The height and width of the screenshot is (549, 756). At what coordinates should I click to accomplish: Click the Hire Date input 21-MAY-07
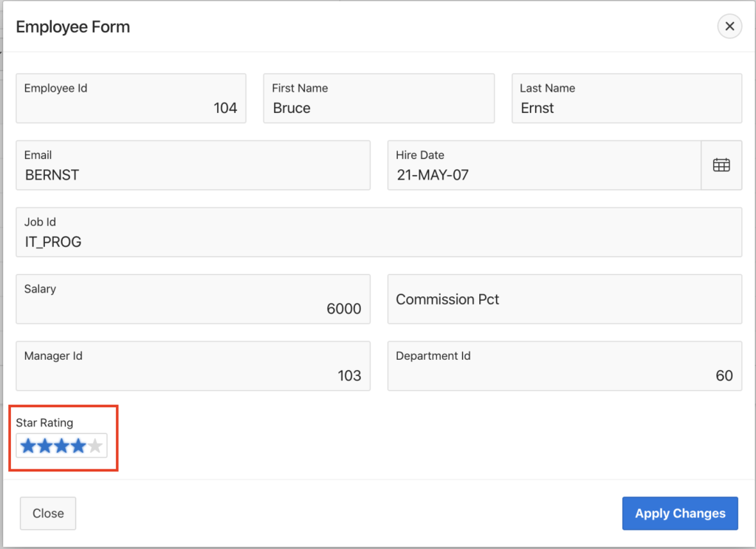544,165
